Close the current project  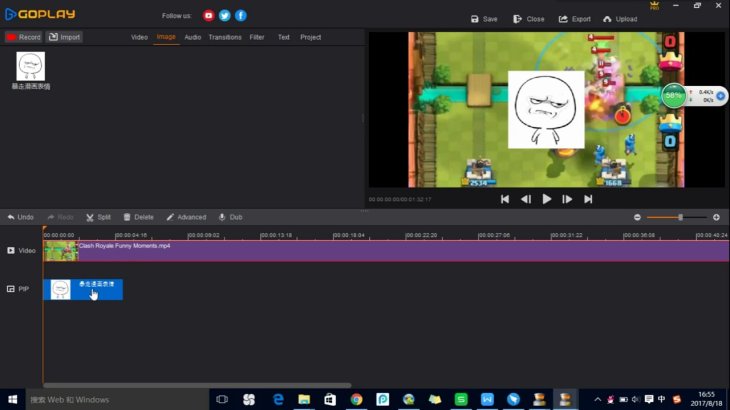[x=528, y=19]
